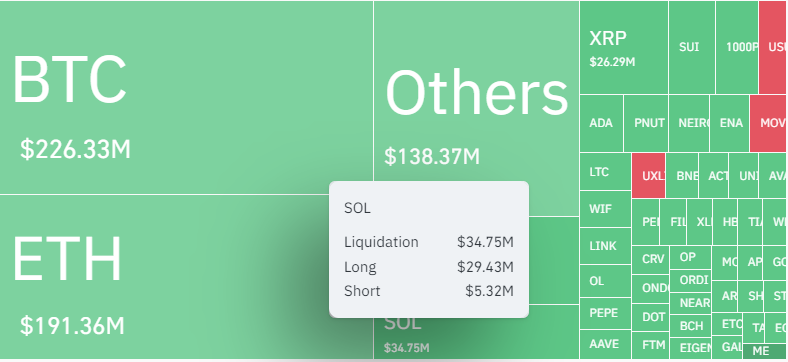Click the ORDI tile
788x362 pixels.
tap(691, 280)
